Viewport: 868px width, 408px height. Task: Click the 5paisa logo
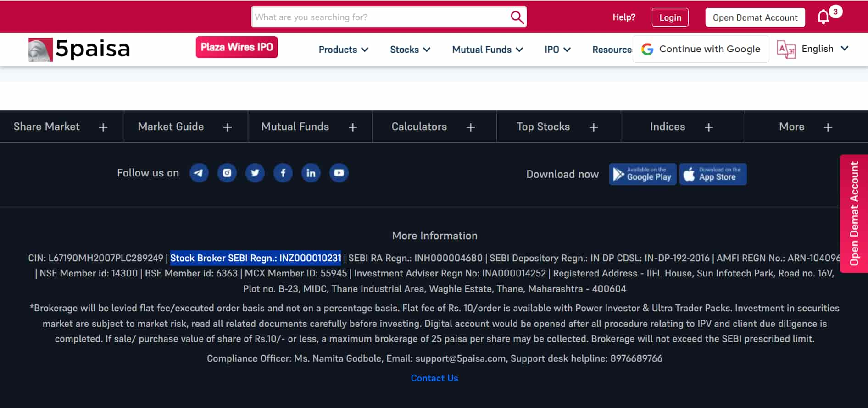(79, 49)
